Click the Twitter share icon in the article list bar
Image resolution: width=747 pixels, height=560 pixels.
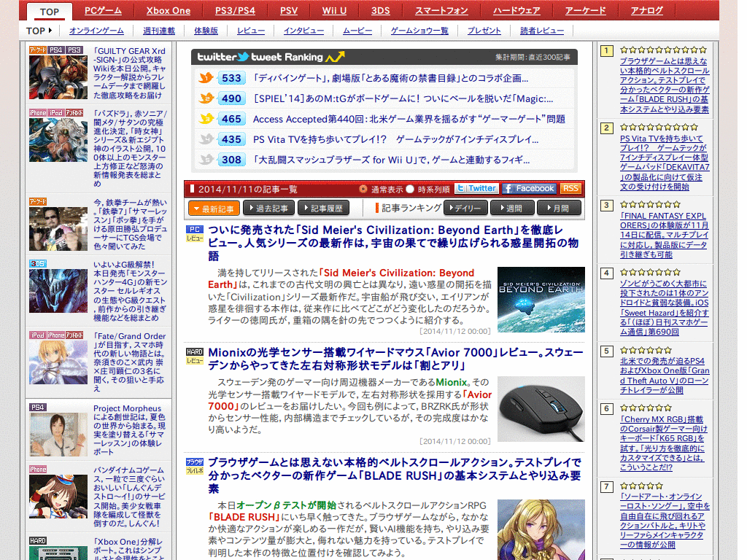pos(477,188)
